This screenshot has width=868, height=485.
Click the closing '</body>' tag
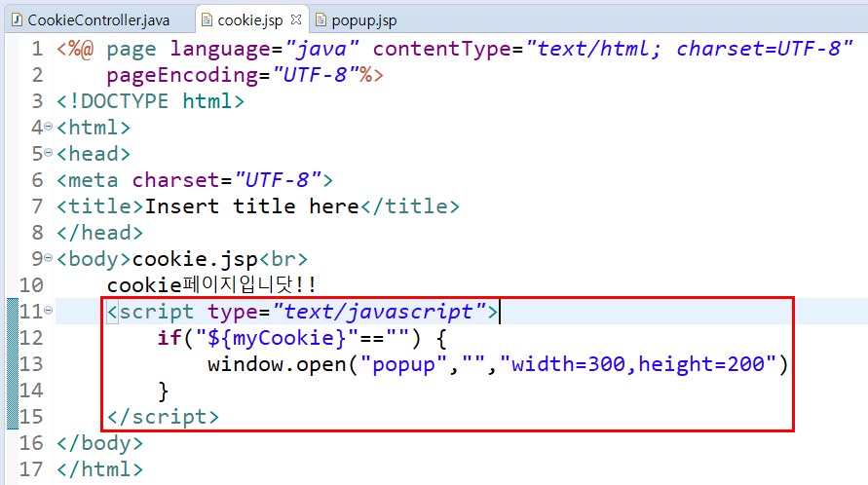click(99, 443)
